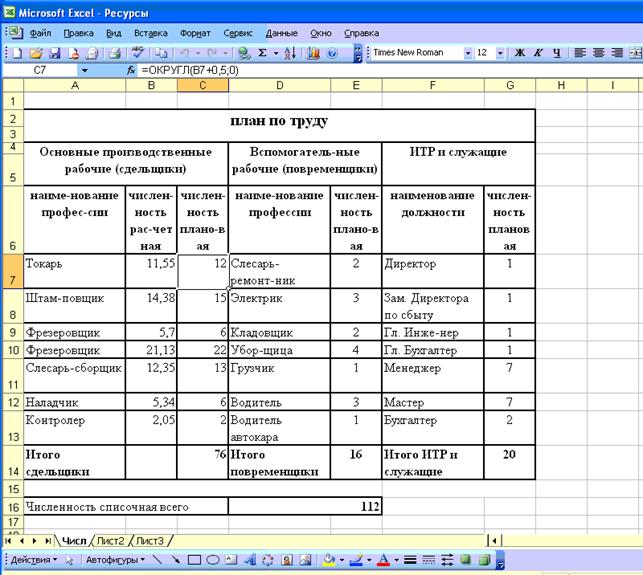This screenshot has width=643, height=575.
Task: Click the Line Color brush swatch
Action: (x=357, y=559)
